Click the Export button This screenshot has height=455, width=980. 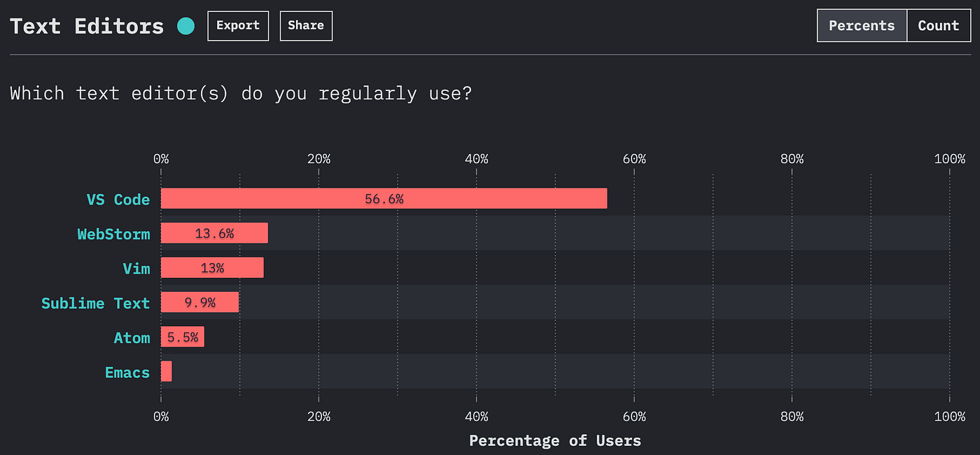238,25
